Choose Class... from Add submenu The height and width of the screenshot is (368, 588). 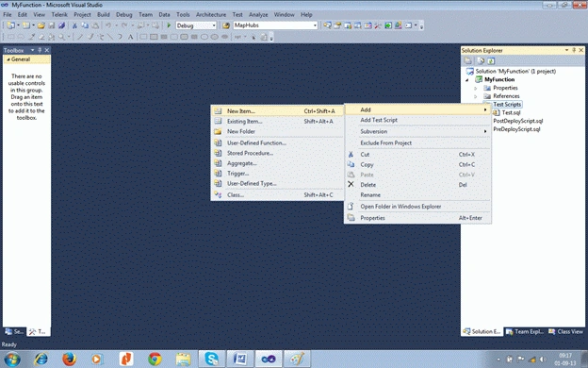pyautogui.click(x=277, y=195)
